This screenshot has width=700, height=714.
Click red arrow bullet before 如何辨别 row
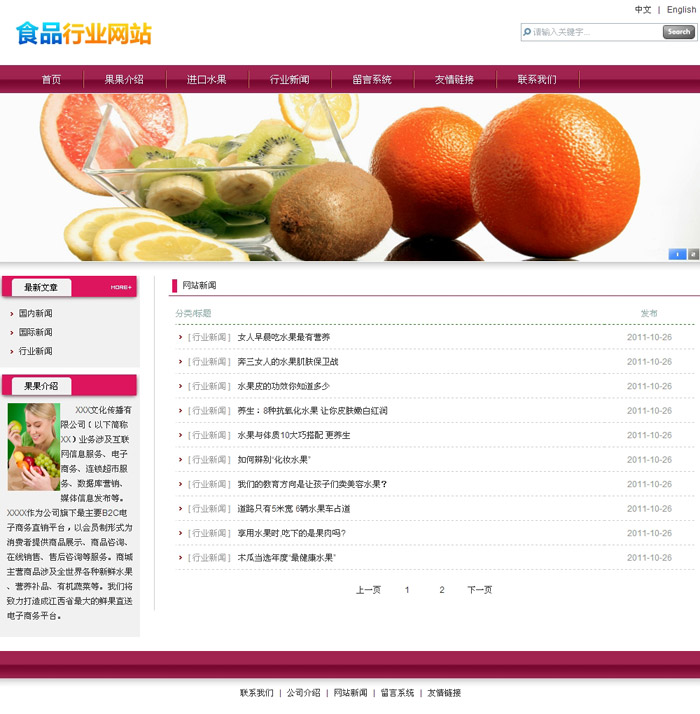click(180, 459)
